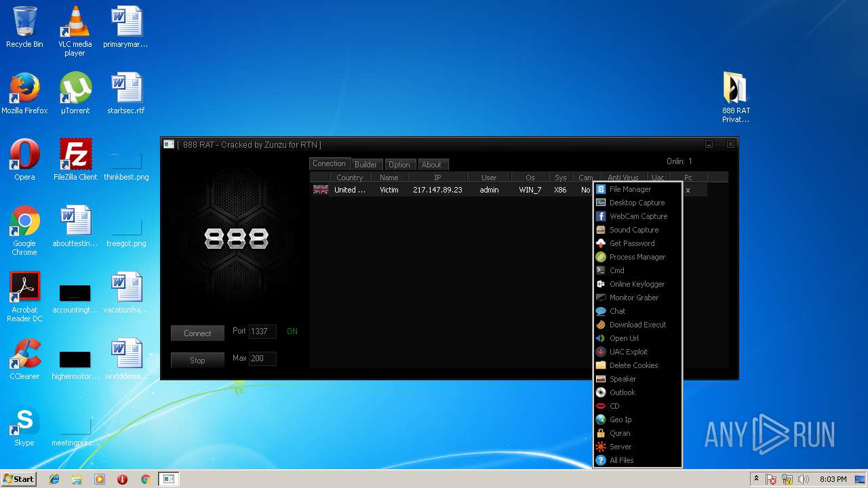Select the Chat bubble icon
868x488 pixels.
[x=601, y=311]
